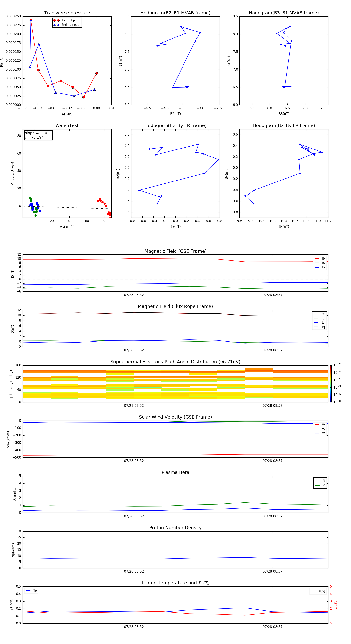Click the 'r = -0.194' annotation
351x644 pixels.
[x=35, y=137]
